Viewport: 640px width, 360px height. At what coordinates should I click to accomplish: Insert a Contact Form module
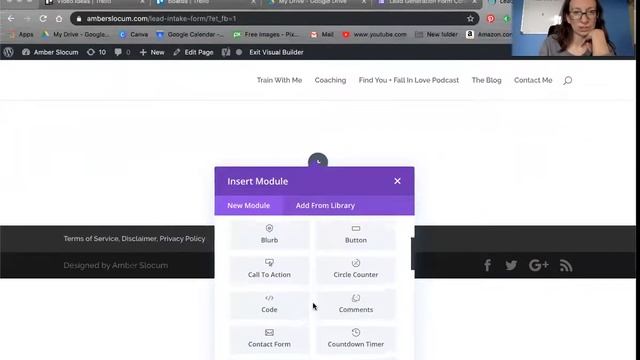269,338
